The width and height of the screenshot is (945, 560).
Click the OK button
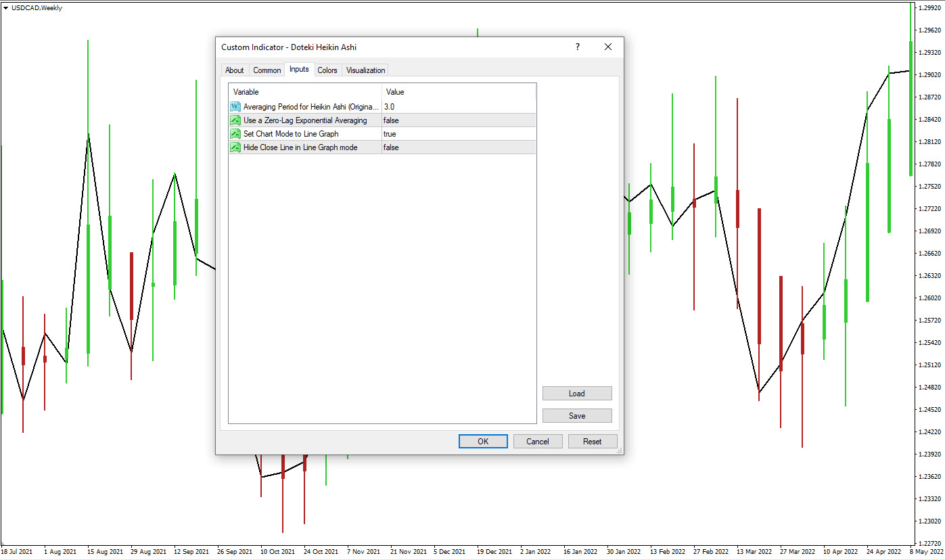pos(483,441)
